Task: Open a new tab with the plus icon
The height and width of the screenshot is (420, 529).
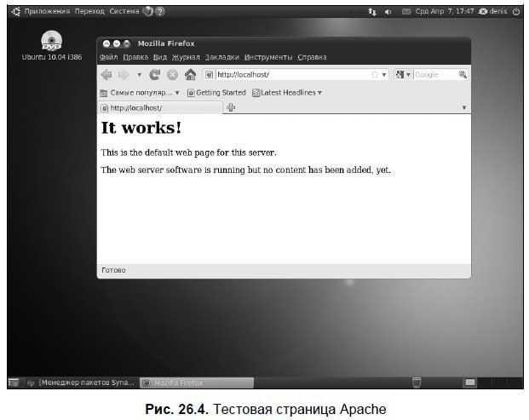Action: [x=231, y=107]
